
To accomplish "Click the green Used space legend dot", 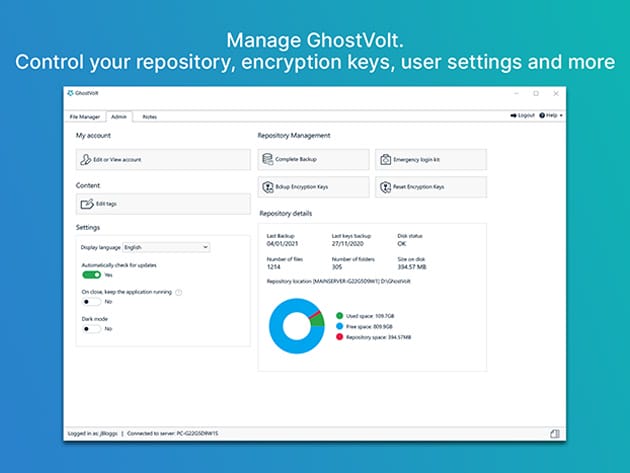I will click(x=339, y=314).
